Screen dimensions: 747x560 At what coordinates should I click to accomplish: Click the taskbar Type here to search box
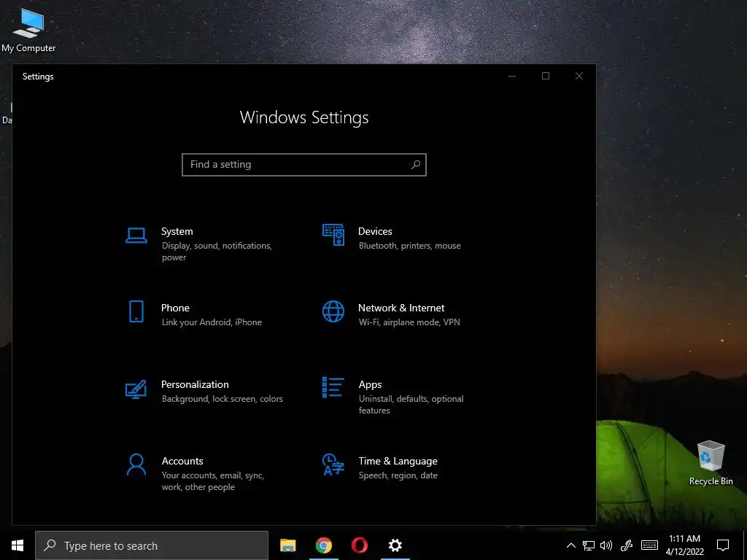point(152,545)
